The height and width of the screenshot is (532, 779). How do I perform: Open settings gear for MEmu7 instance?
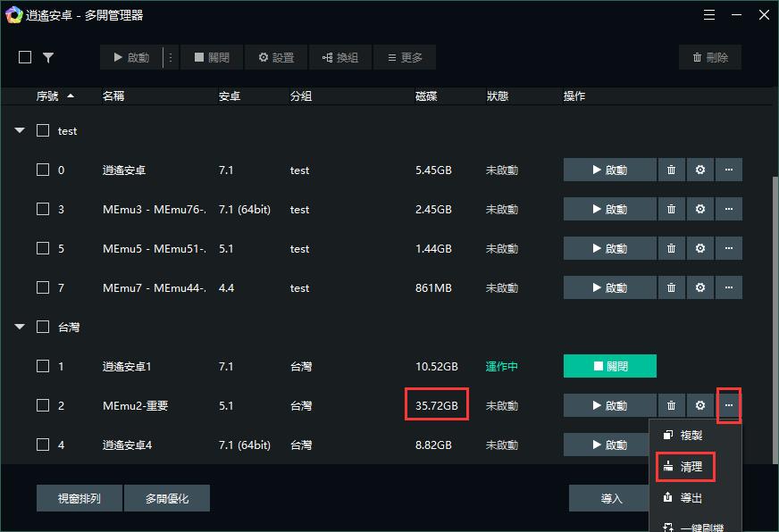699,287
